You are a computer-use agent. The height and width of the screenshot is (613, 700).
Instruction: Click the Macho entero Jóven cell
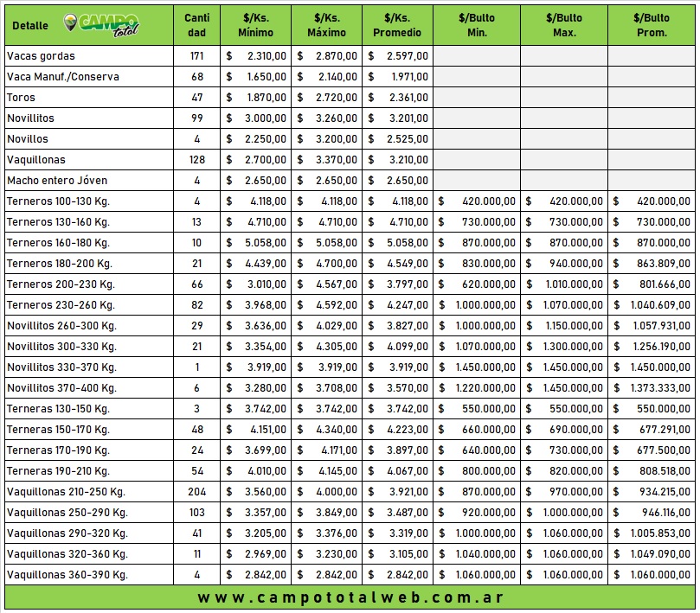(x=57, y=181)
